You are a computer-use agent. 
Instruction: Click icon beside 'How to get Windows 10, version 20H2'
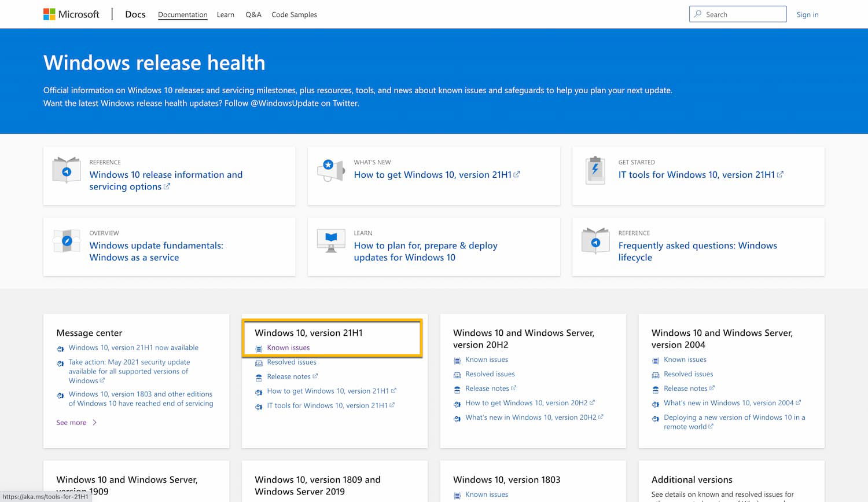click(x=457, y=404)
